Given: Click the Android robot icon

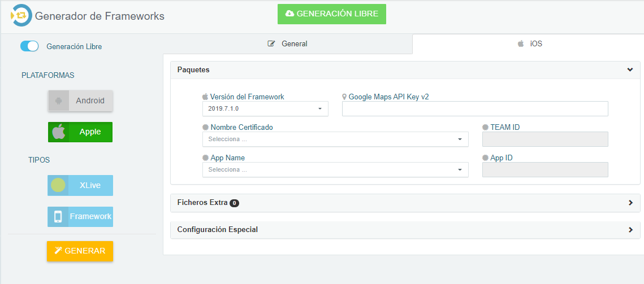Looking at the screenshot, I should [58, 101].
